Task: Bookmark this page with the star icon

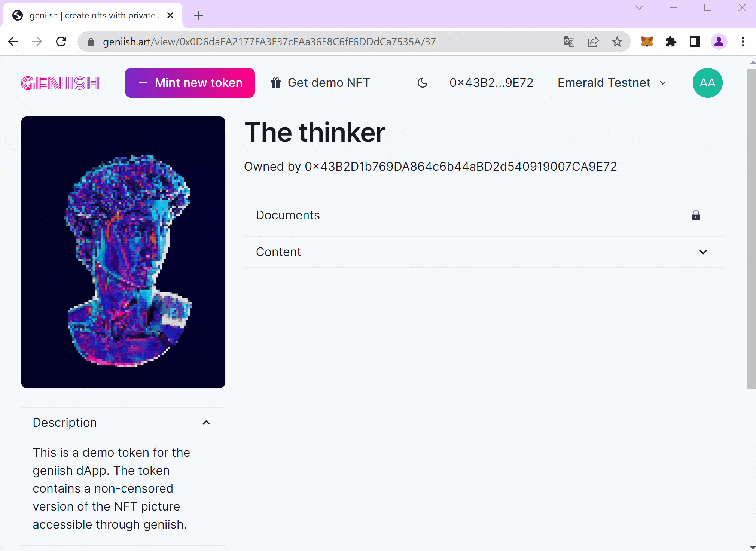Action: (617, 42)
